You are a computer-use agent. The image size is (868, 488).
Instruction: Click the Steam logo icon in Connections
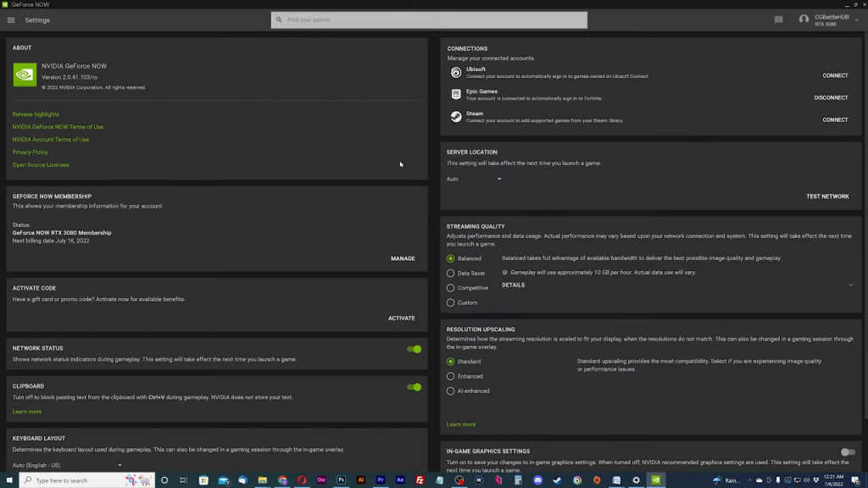coord(455,116)
